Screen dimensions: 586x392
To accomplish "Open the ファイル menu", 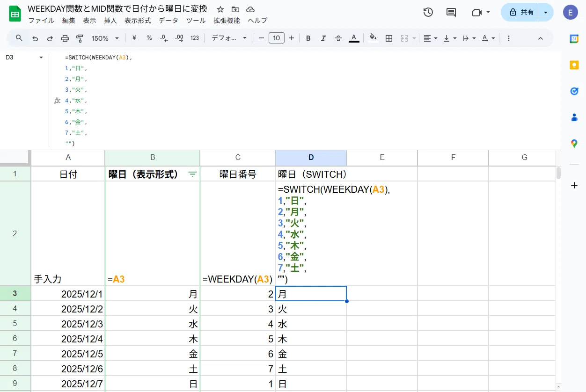I will [41, 21].
